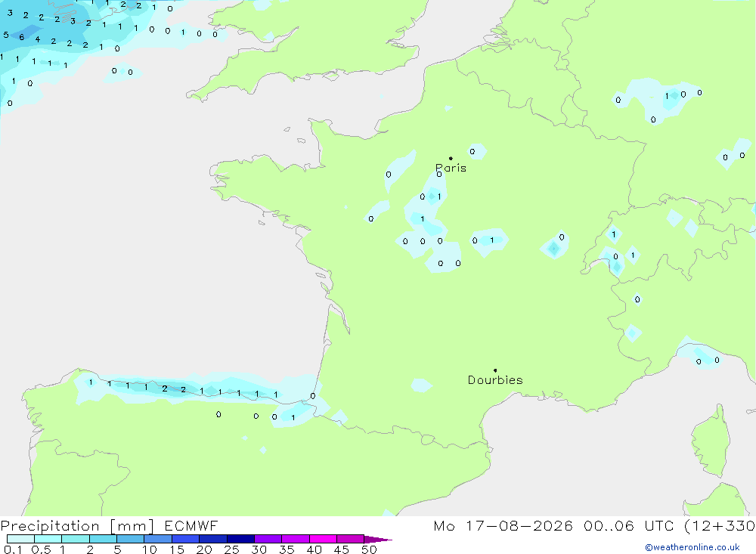Click the date 'Mo 17-08-2026'

(x=503, y=525)
